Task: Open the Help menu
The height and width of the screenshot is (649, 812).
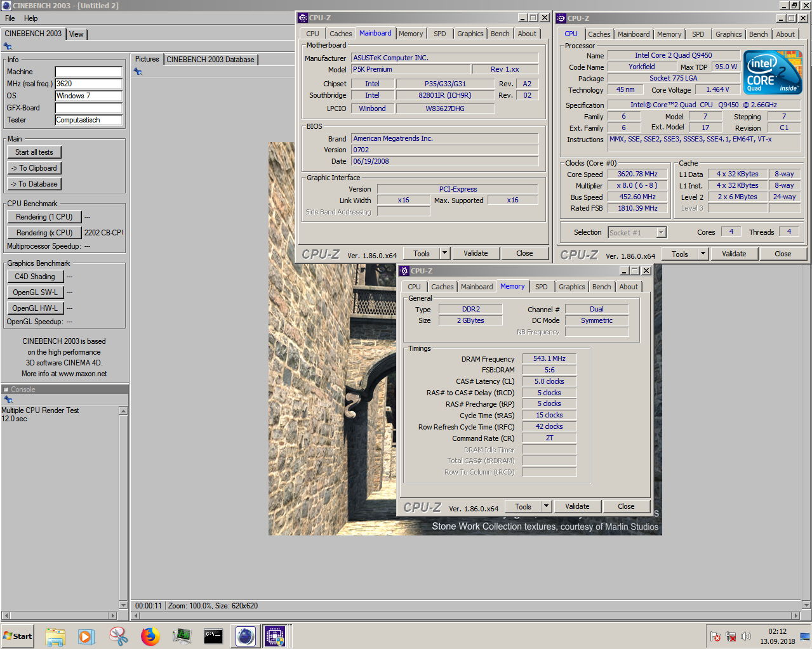Action: tap(31, 18)
